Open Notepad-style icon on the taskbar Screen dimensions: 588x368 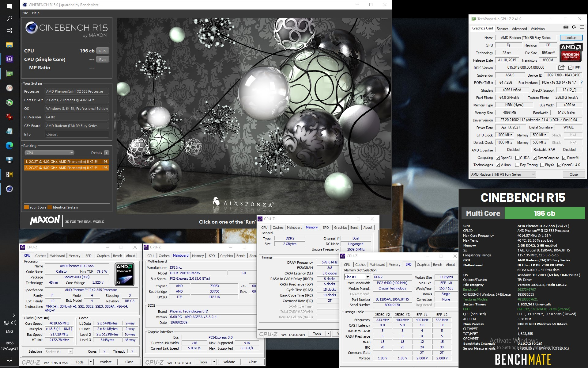pos(9,131)
